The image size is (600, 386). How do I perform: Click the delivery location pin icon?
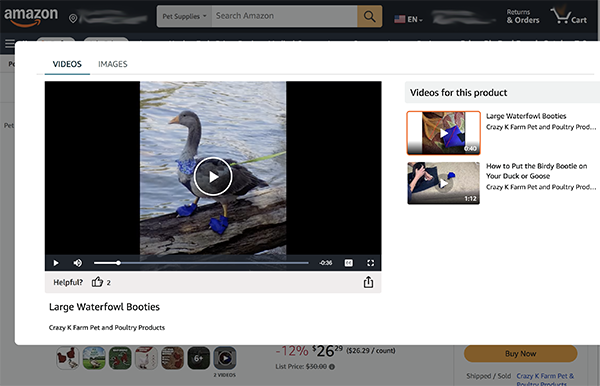pyautogui.click(x=73, y=18)
